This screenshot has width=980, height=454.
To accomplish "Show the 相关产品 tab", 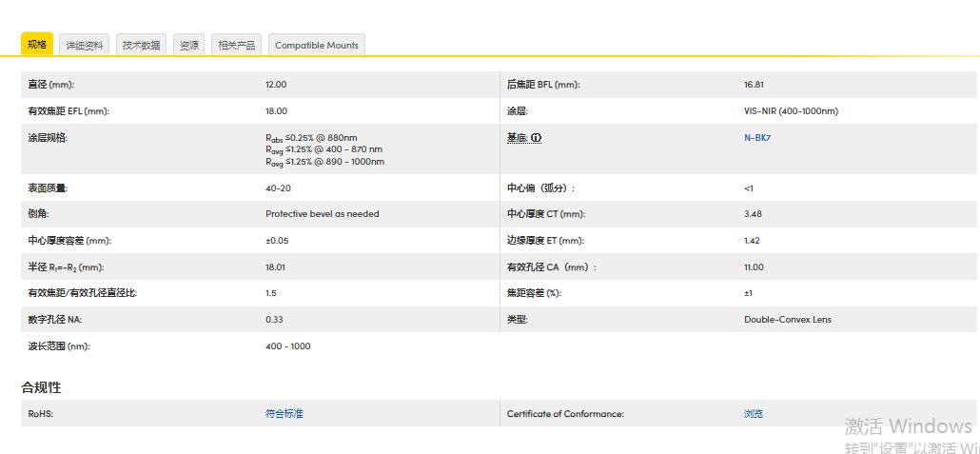I will tap(236, 45).
